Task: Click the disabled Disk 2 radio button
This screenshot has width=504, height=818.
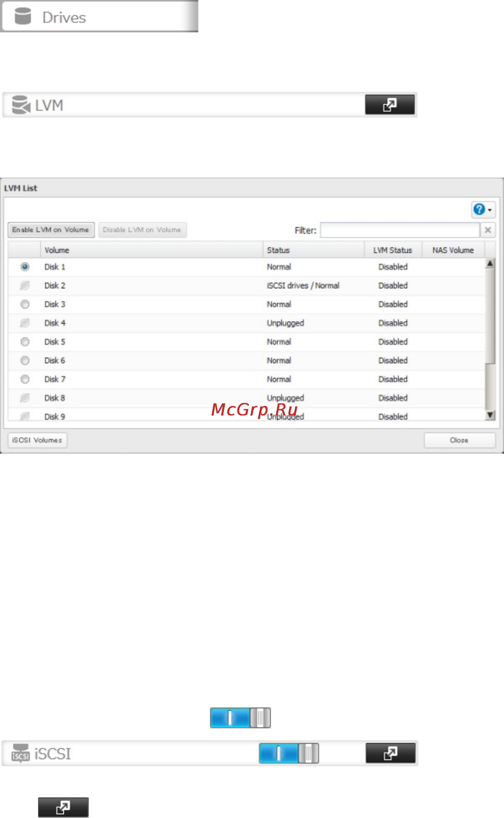Action: tap(25, 286)
